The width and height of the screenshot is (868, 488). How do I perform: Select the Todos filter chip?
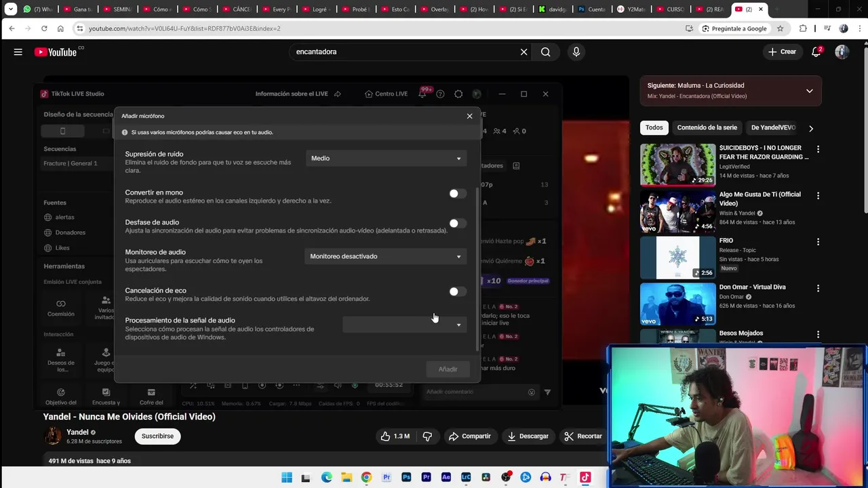[654, 127]
